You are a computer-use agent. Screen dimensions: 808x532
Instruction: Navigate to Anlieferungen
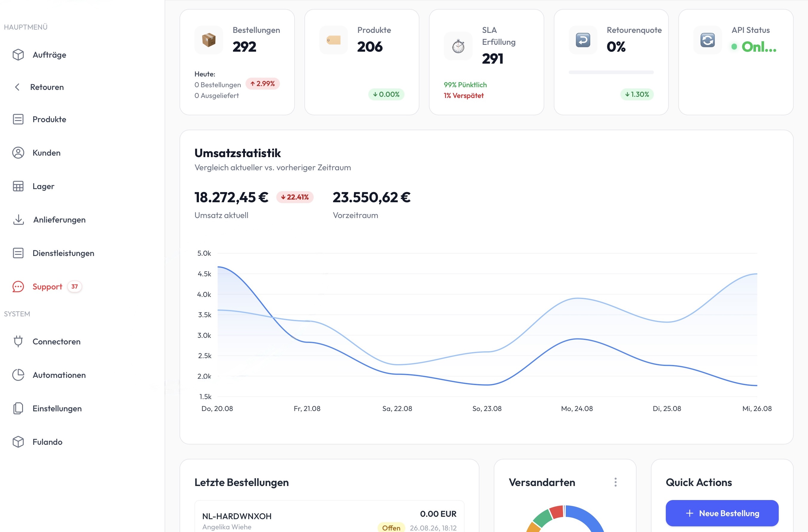59,220
